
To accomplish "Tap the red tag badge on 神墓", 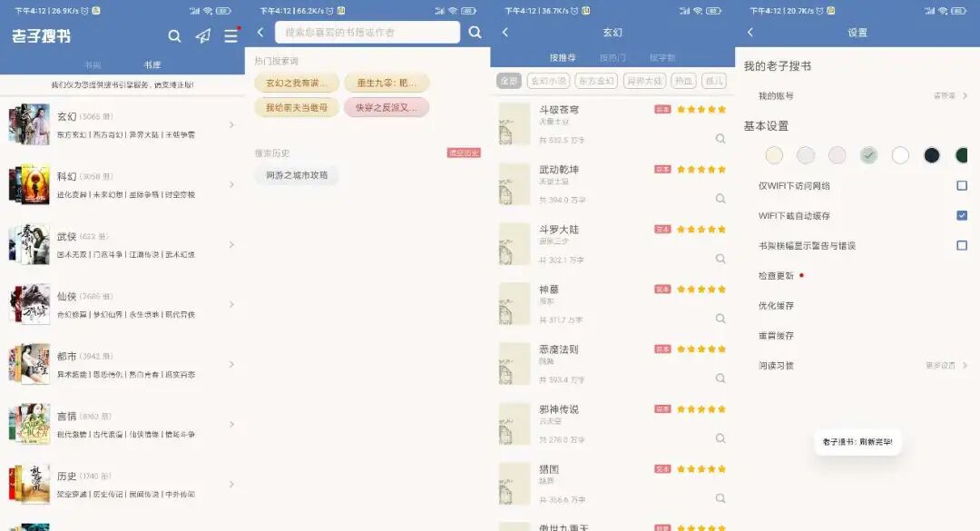I will pos(662,289).
